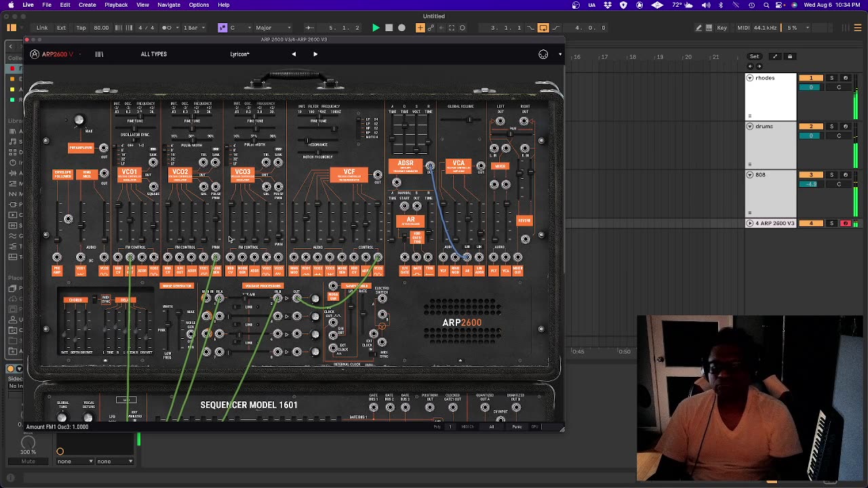Solo the drums track
The height and width of the screenshot is (488, 868).
(832, 127)
